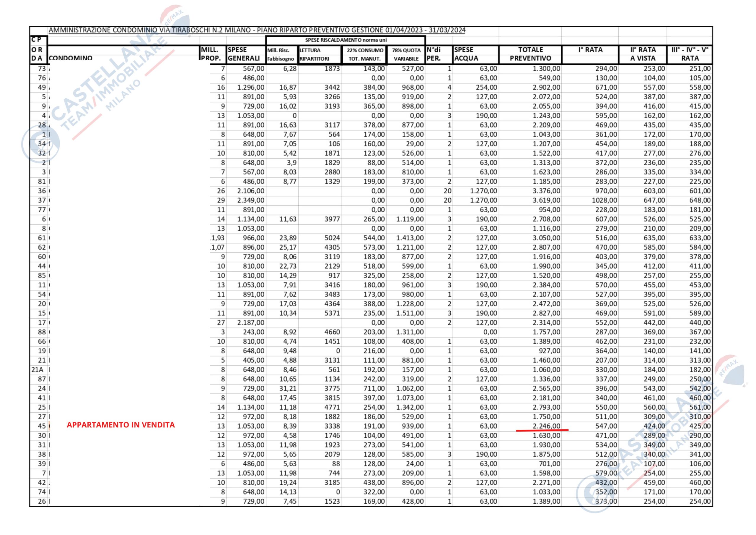Image resolution: width=756 pixels, height=535 pixels.
Task: Click variable quota '1.511,00' in row 15
Action: coord(410,313)
